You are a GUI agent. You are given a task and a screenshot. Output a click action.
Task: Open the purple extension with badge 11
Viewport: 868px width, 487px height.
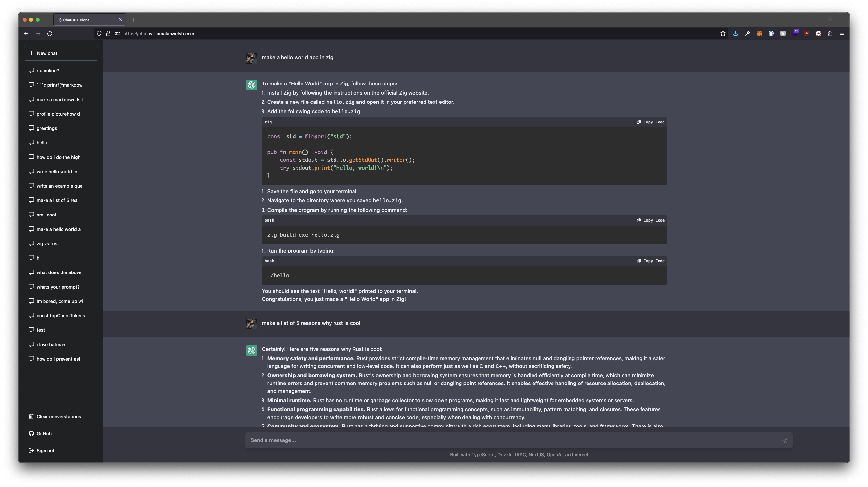pyautogui.click(x=795, y=33)
